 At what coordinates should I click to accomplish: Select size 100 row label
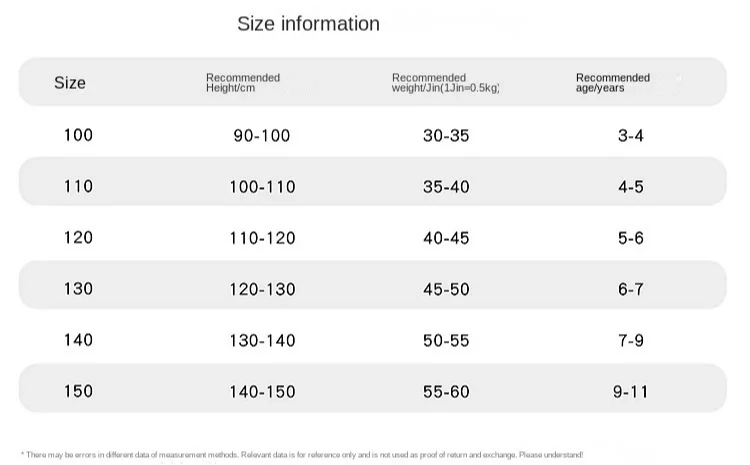tap(78, 135)
